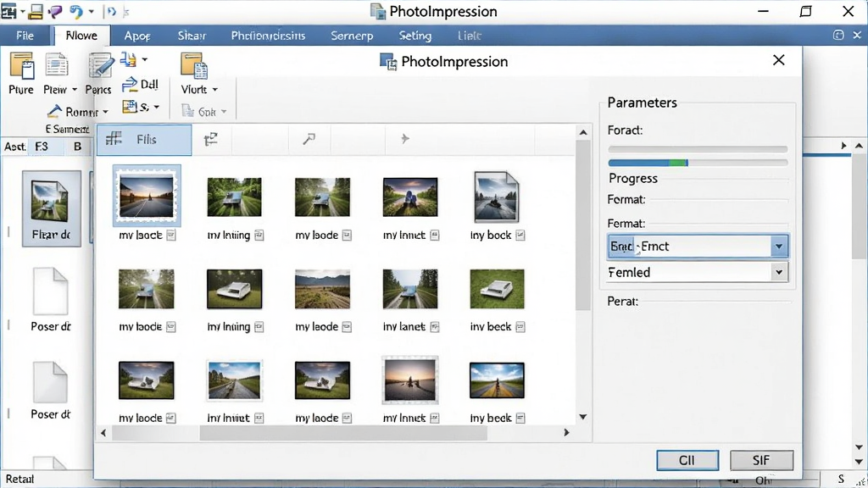
Task: Click the blue and green Progress bar
Action: click(x=698, y=163)
